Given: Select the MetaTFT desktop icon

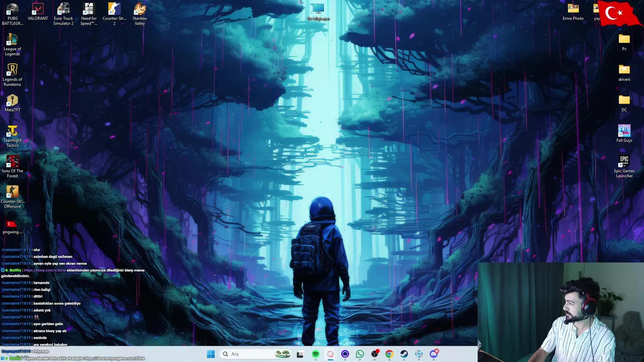Looking at the screenshot, I should 13,104.
